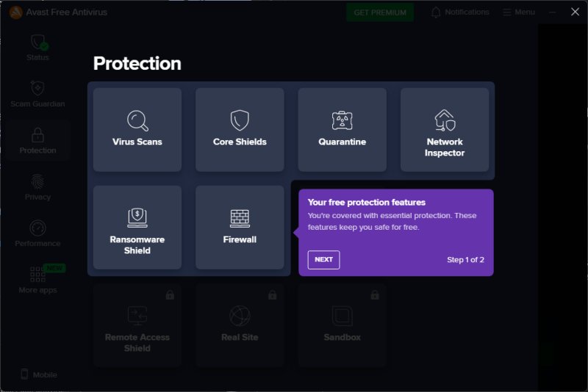Select the locked Sandbox tile
The width and height of the screenshot is (588, 392).
[x=342, y=325]
